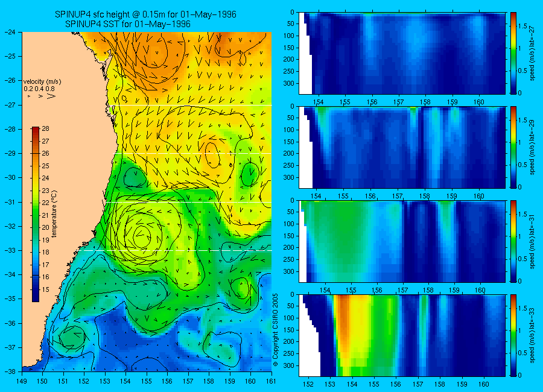
Task: Click the 250 depth label on the lat=-31 section
Action: [x=288, y=259]
